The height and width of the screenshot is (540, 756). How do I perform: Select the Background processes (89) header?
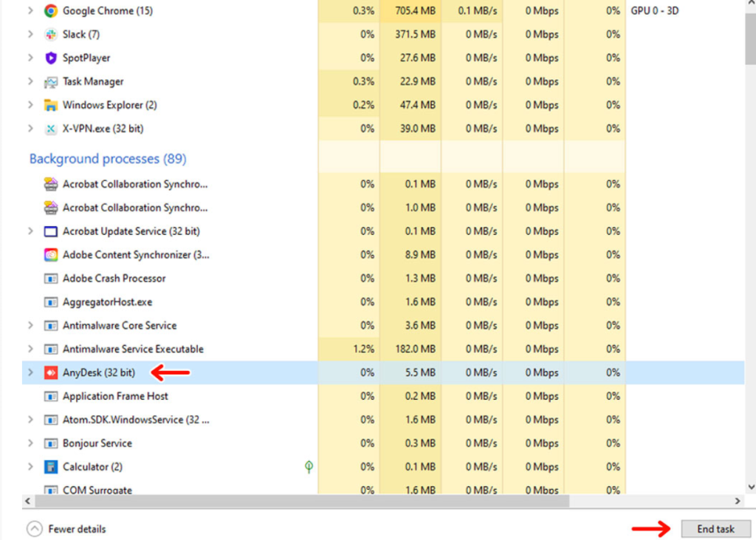point(108,159)
